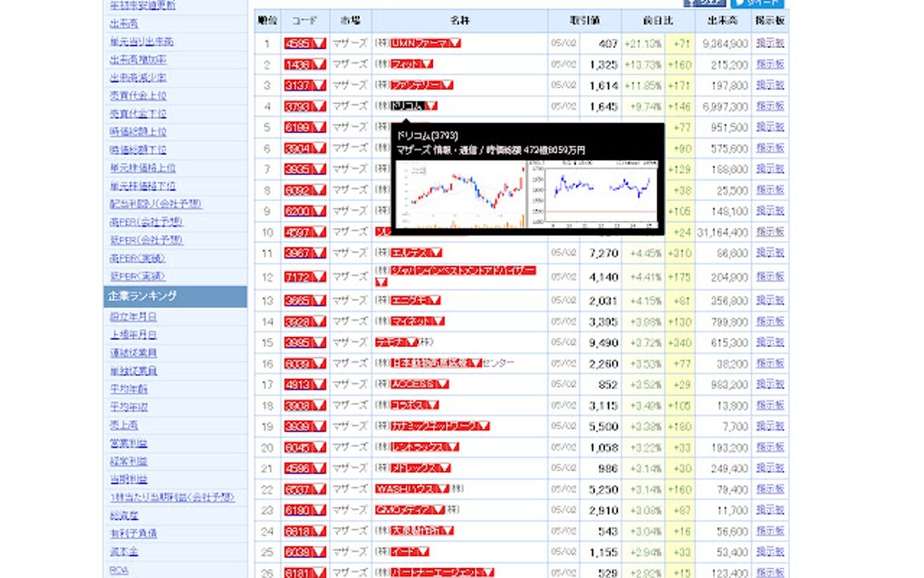The image size is (924, 578).
Task: Open the GMOメディア company link in row 23
Action: point(404,510)
